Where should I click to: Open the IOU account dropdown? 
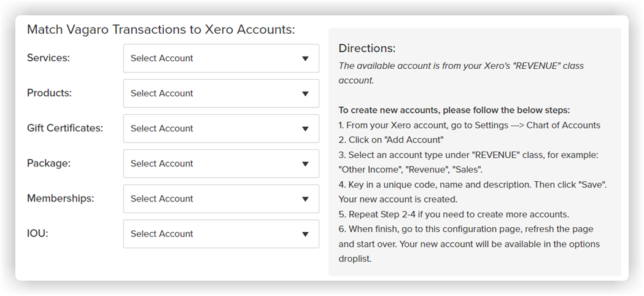pyautogui.click(x=221, y=234)
